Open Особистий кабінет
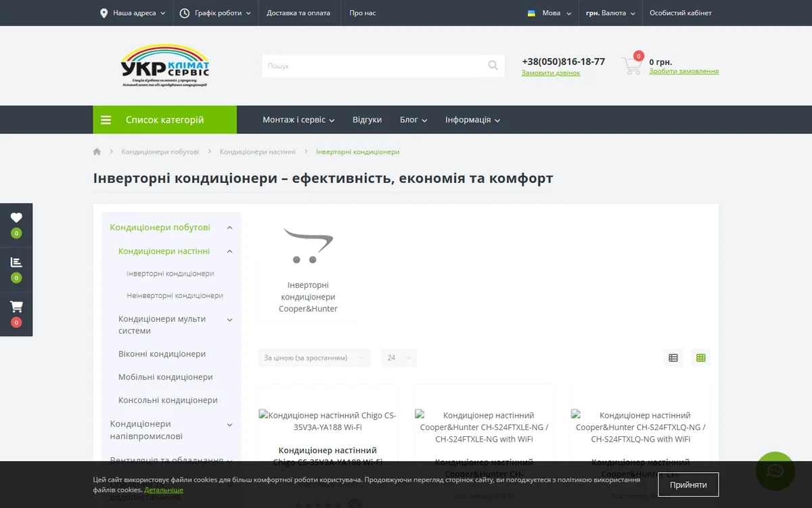 [681, 13]
